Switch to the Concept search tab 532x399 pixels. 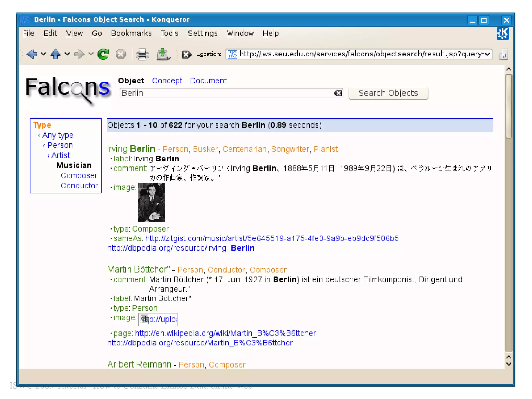pos(167,81)
